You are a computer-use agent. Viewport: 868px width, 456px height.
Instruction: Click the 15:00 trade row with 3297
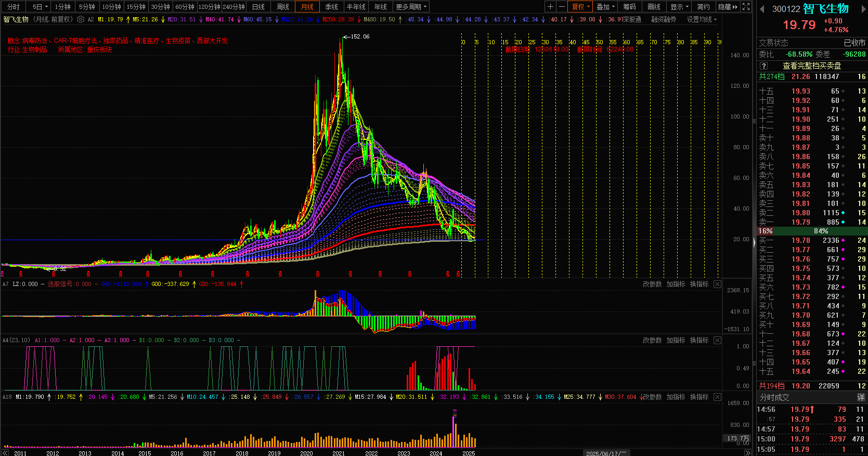[811, 439]
